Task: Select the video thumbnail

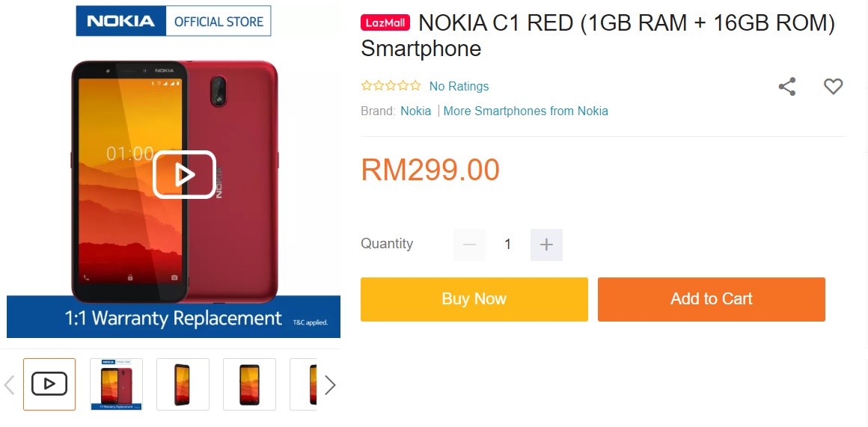Action: pyautogui.click(x=49, y=384)
